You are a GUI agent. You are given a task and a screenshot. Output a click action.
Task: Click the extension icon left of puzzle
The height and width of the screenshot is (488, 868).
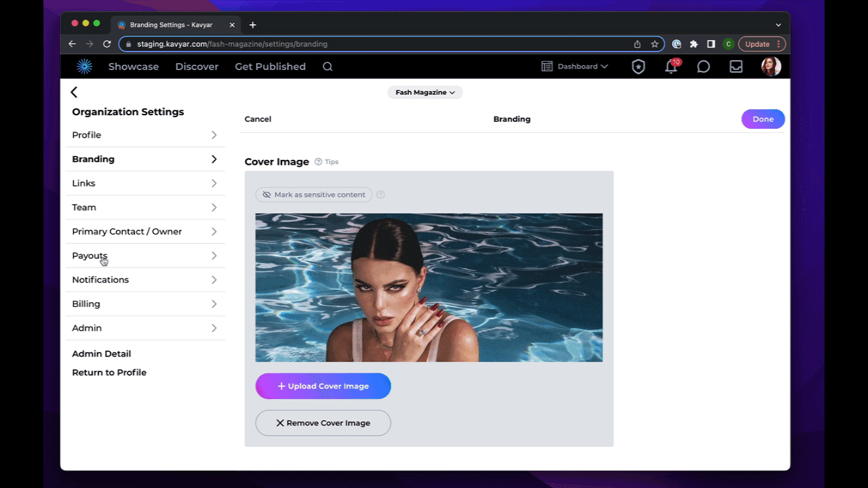[x=677, y=44]
